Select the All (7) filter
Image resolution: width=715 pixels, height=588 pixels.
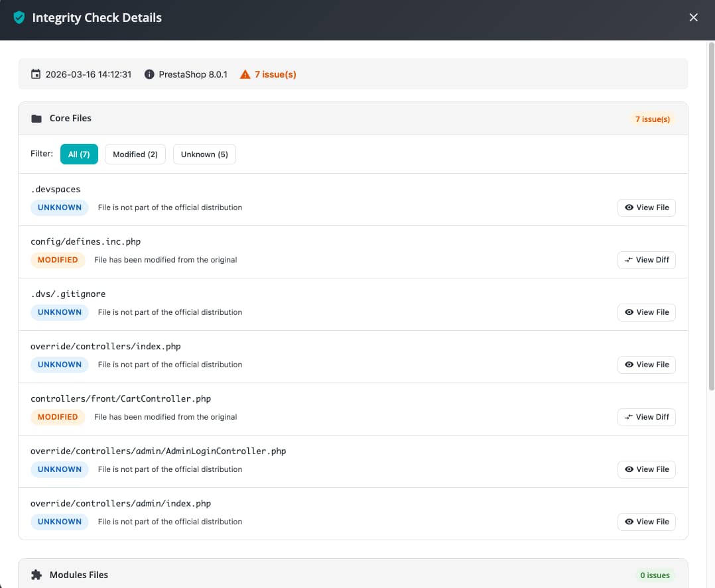click(x=79, y=154)
